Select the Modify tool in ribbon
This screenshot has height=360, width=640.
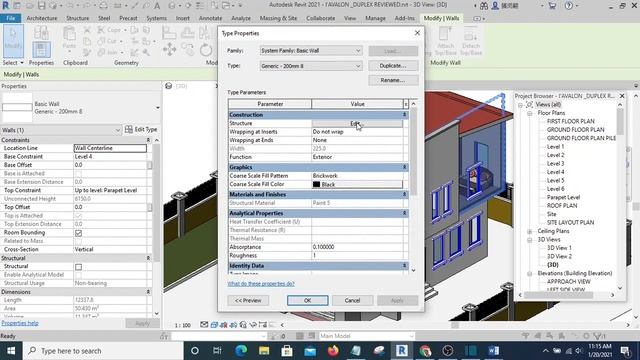click(x=13, y=41)
